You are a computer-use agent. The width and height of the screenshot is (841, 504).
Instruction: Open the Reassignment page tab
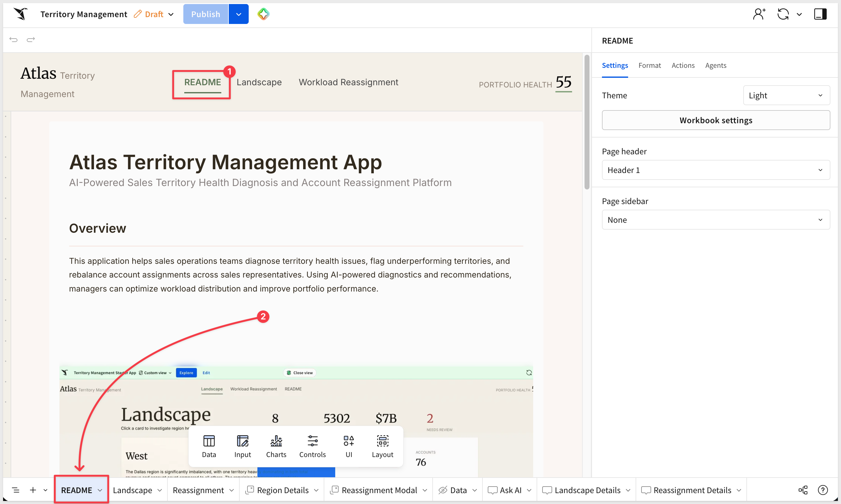coord(199,490)
